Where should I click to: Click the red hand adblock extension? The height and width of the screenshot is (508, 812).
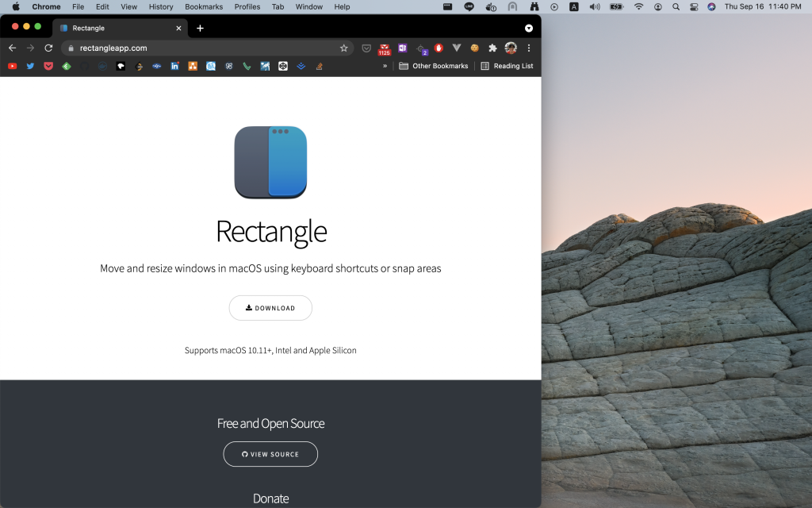pyautogui.click(x=439, y=48)
